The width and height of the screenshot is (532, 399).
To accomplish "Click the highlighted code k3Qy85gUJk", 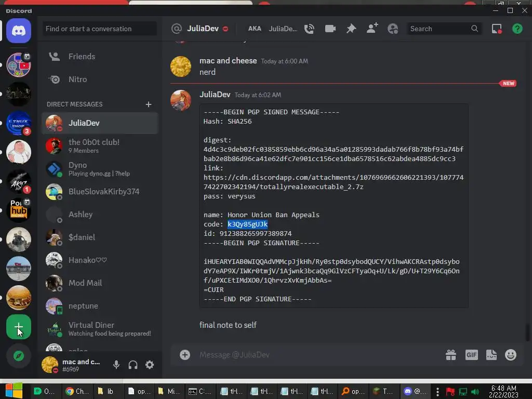I will 247,224.
